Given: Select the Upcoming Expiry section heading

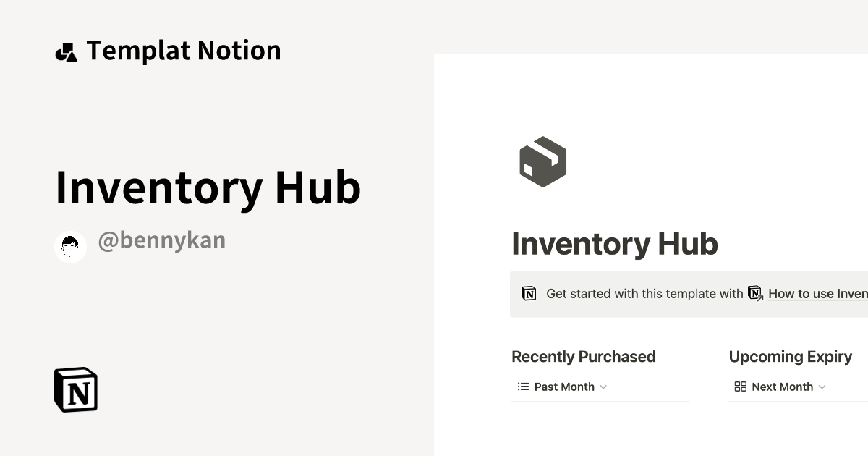Looking at the screenshot, I should (x=791, y=356).
